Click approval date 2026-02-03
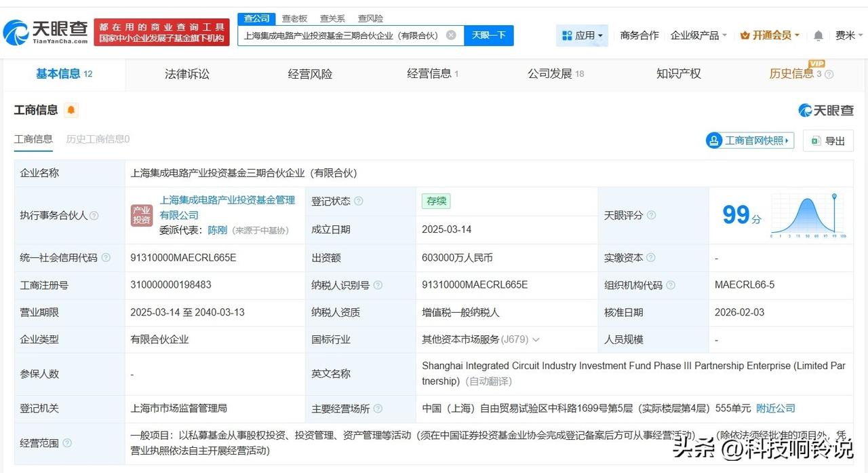This screenshot has width=868, height=473. click(739, 312)
